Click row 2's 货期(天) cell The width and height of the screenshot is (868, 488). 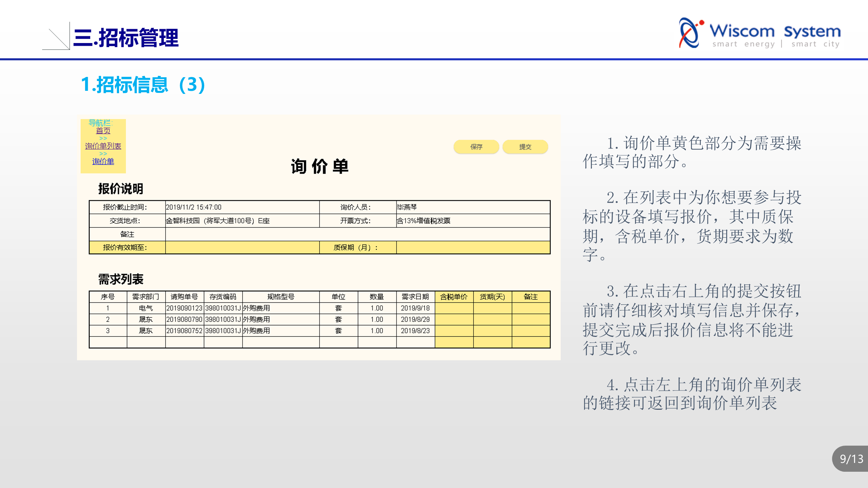coord(492,320)
